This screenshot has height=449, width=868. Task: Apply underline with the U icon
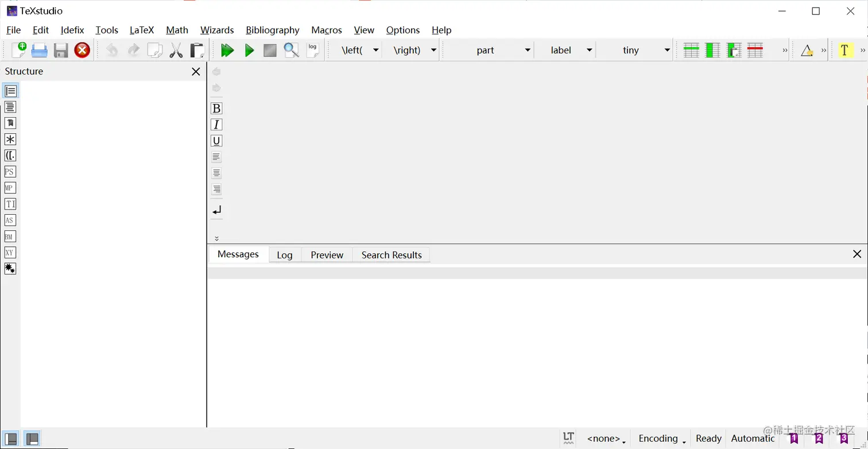point(216,141)
